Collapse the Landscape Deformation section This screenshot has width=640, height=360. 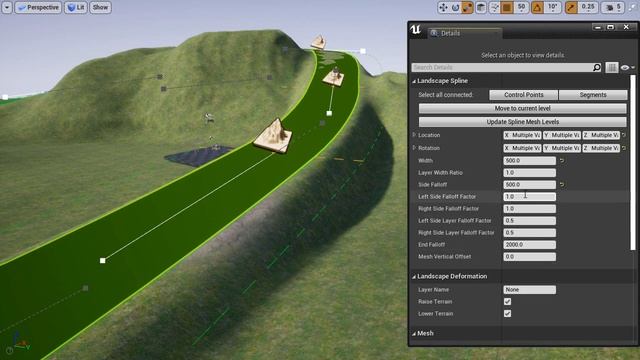(x=414, y=277)
